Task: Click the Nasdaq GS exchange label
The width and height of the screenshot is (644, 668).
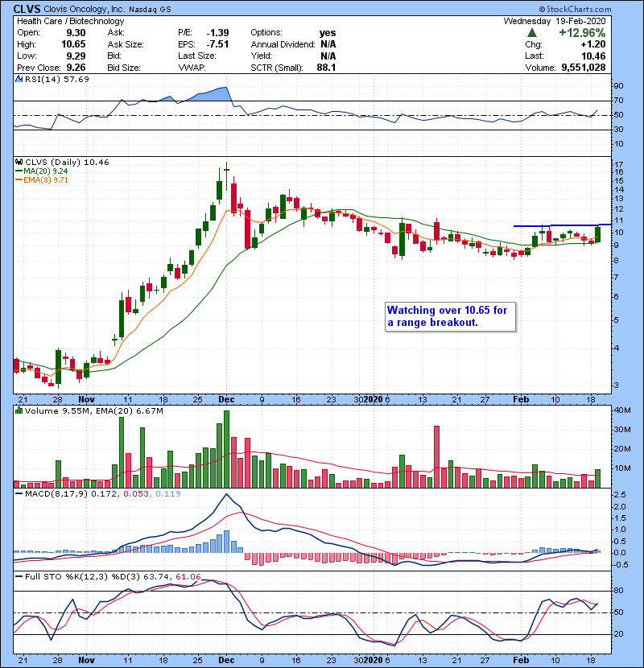Action: tap(150, 10)
